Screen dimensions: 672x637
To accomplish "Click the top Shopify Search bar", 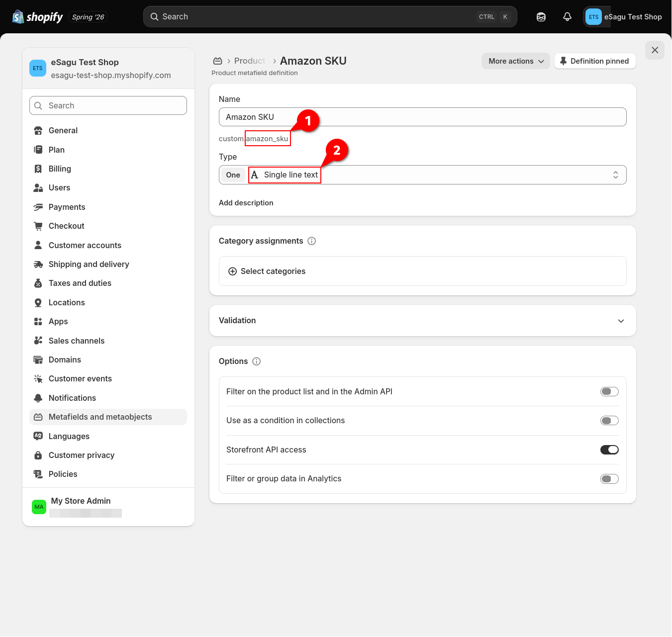I will tap(330, 17).
